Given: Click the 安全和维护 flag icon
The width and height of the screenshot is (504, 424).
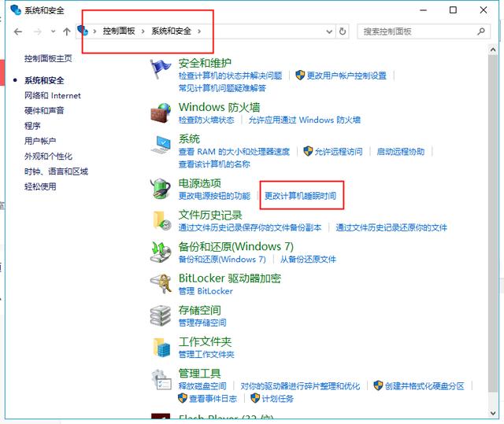Looking at the screenshot, I should pyautogui.click(x=160, y=68).
